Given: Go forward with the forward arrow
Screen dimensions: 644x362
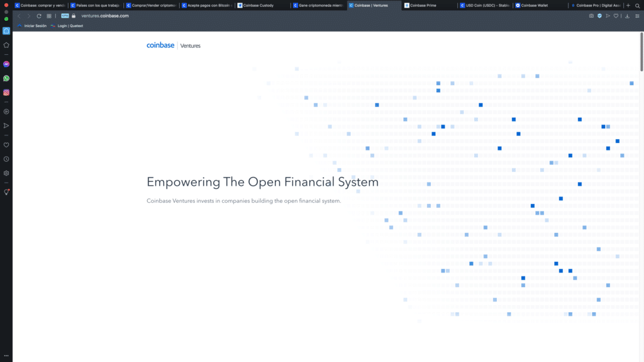Looking at the screenshot, I should pyautogui.click(x=29, y=16).
